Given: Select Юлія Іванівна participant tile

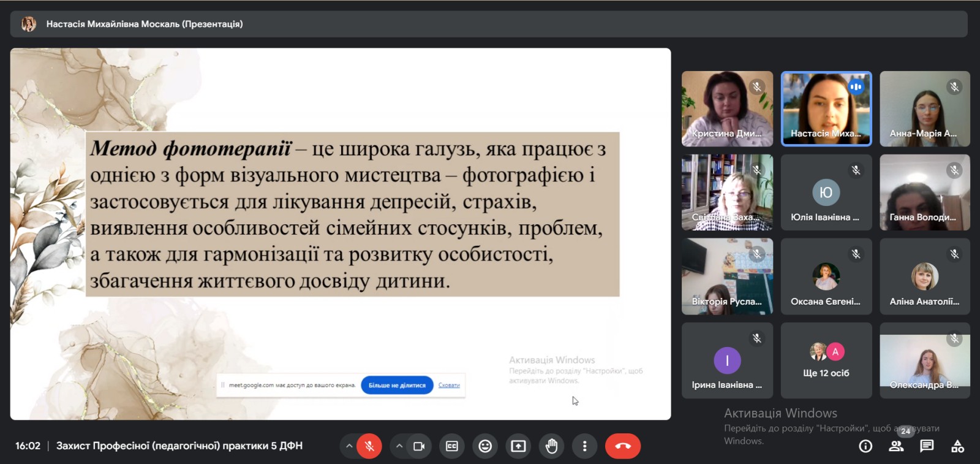Looking at the screenshot, I should 826,192.
